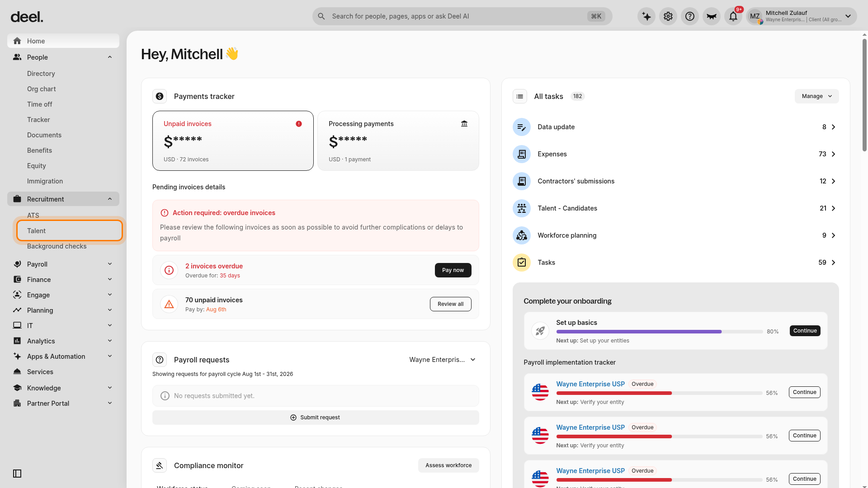Open first Wayne Enterprise USP link
Image resolution: width=868 pixels, height=488 pixels.
(x=590, y=384)
